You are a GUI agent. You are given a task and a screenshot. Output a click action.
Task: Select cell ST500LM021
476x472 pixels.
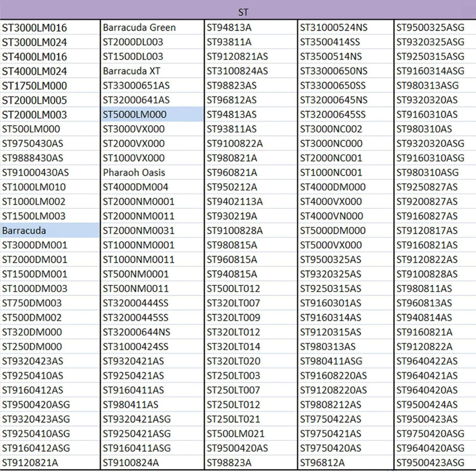pyautogui.click(x=251, y=433)
